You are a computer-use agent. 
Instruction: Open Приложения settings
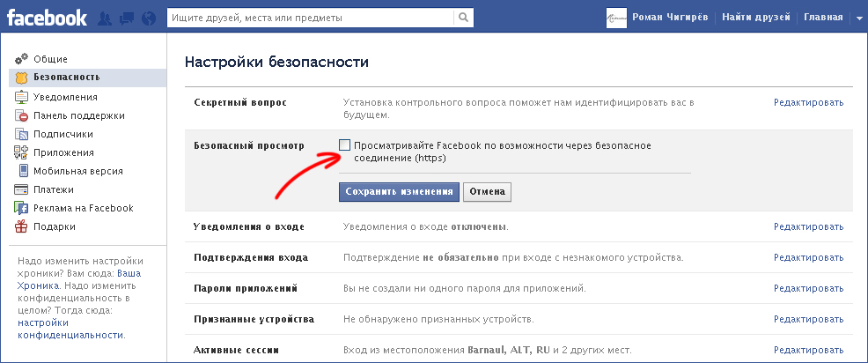[x=63, y=152]
